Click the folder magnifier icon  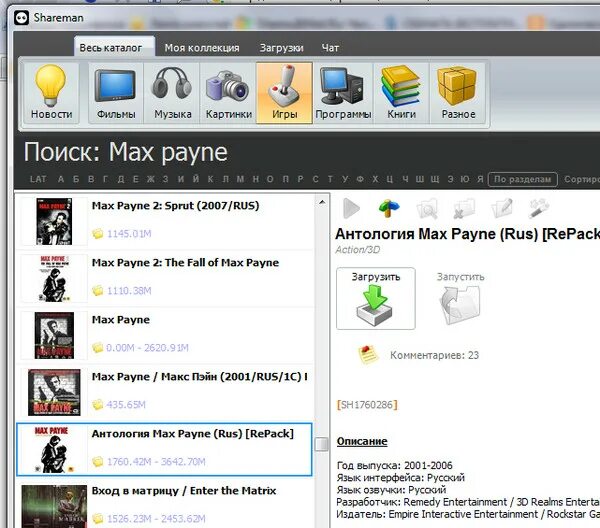(427, 208)
